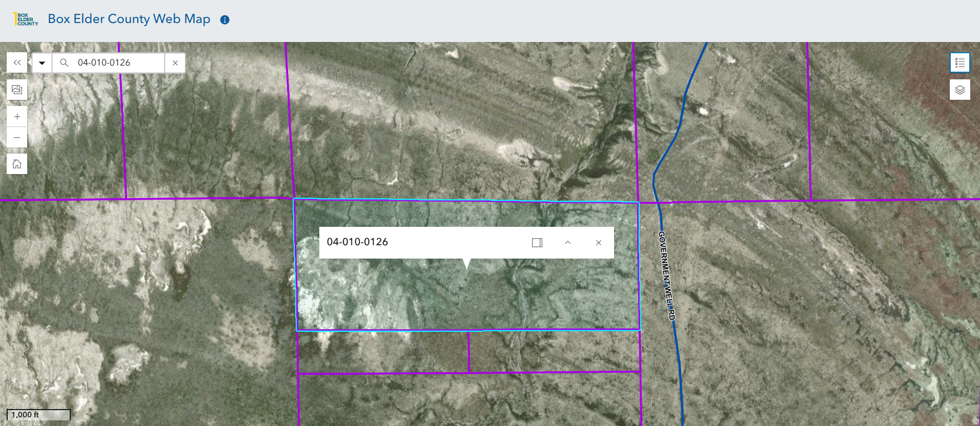
Task: Open the search source dropdown arrow
Action: (x=42, y=63)
